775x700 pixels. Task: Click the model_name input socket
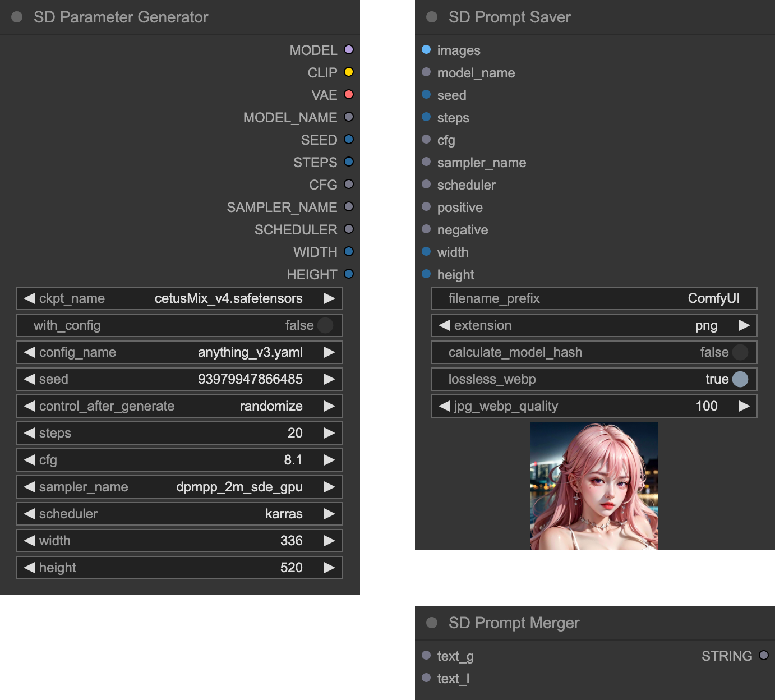click(x=426, y=72)
